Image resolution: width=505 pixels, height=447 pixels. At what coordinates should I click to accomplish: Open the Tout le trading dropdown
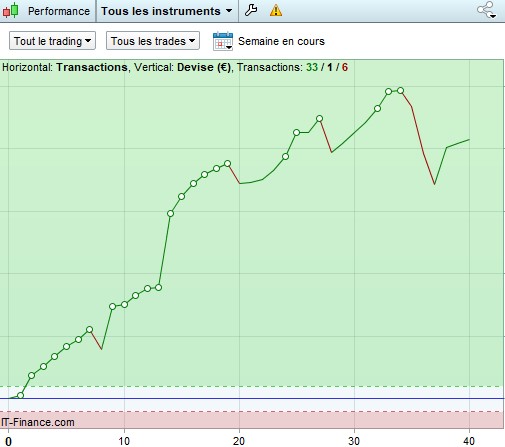pos(52,41)
